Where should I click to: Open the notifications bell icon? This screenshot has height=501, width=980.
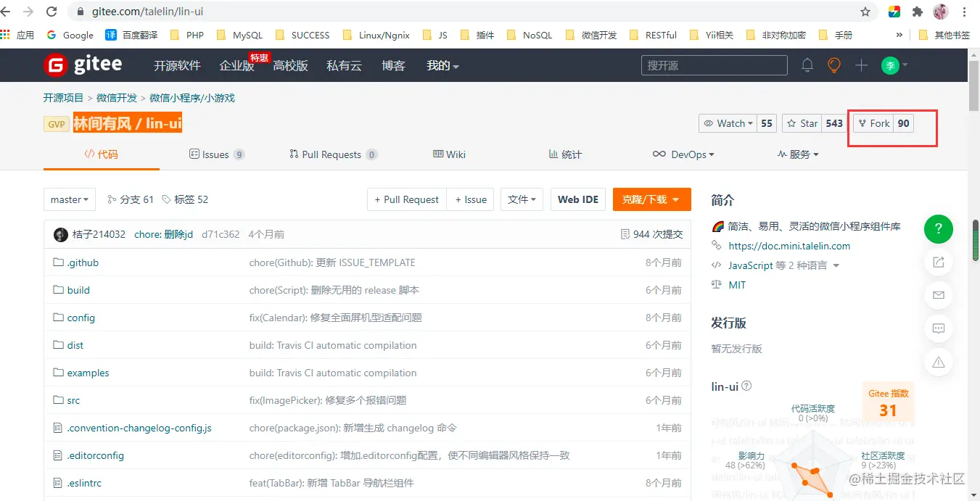coord(807,65)
